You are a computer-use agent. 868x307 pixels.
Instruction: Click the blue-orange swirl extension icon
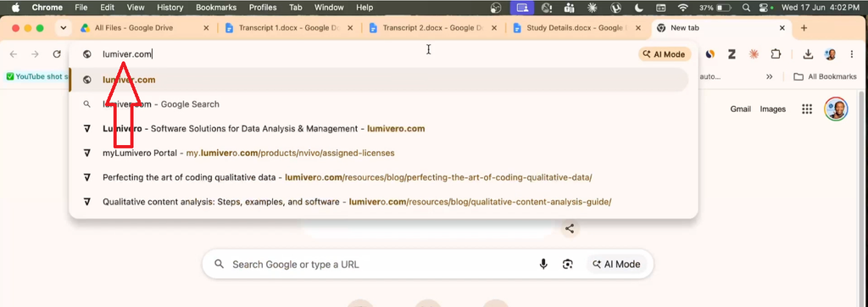tap(709, 53)
